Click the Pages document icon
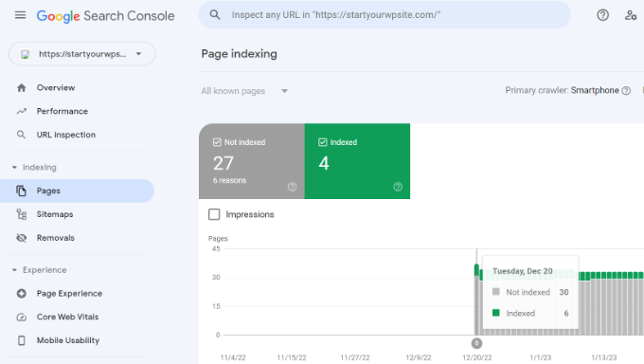This screenshot has width=644, height=364. [x=22, y=191]
